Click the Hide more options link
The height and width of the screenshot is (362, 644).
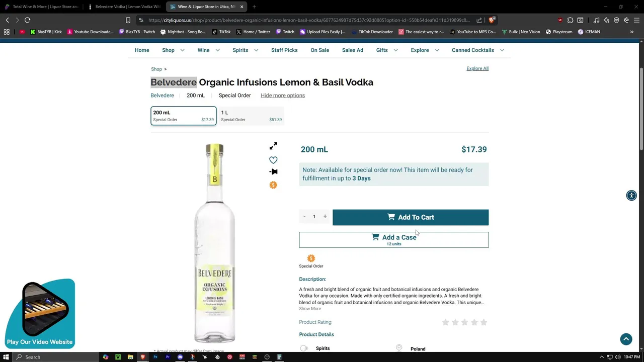click(x=283, y=96)
